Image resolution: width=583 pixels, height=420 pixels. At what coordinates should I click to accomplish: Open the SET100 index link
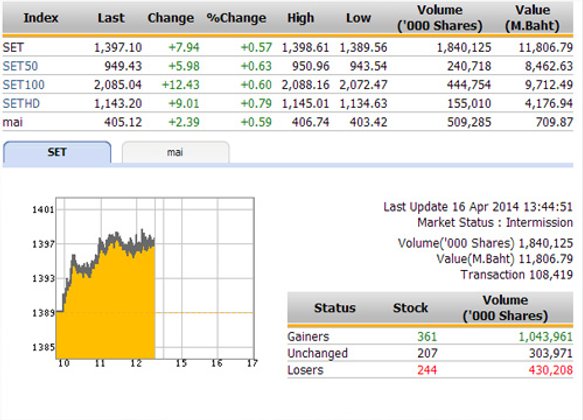(x=23, y=85)
